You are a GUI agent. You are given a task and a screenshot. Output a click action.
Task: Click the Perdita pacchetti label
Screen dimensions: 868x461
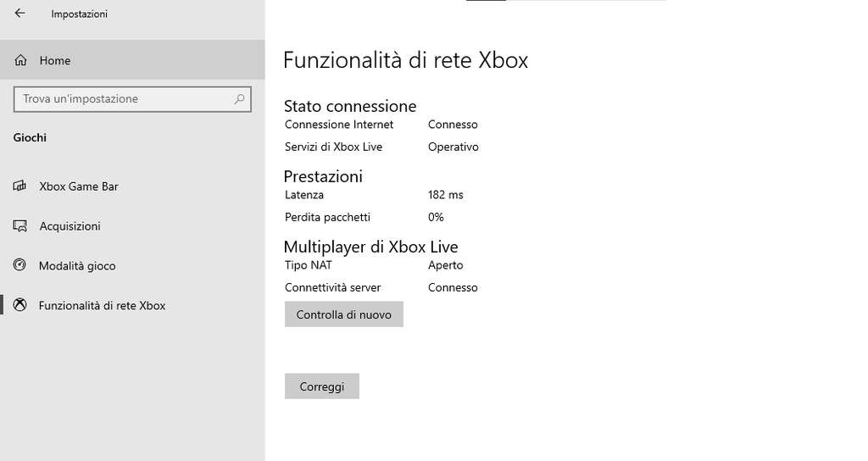point(327,217)
